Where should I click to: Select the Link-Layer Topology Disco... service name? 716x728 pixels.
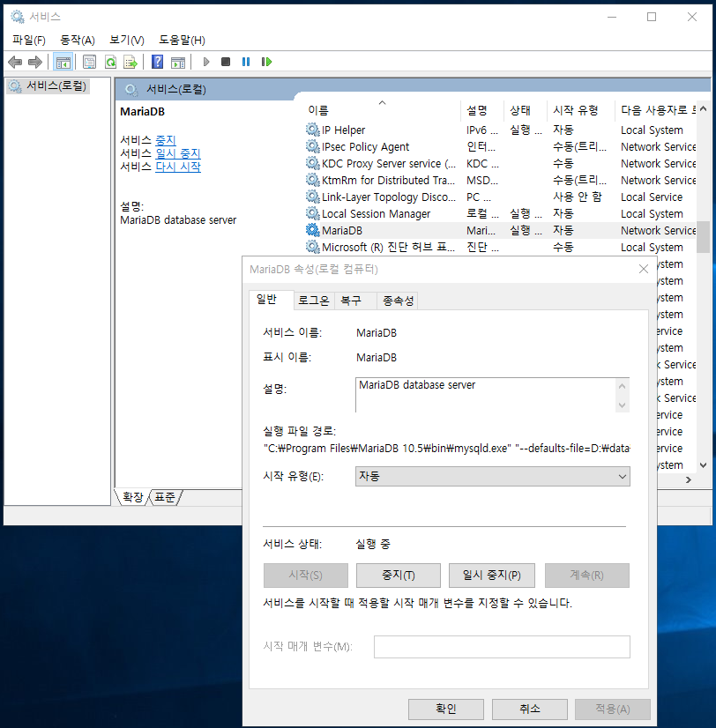coord(389,197)
